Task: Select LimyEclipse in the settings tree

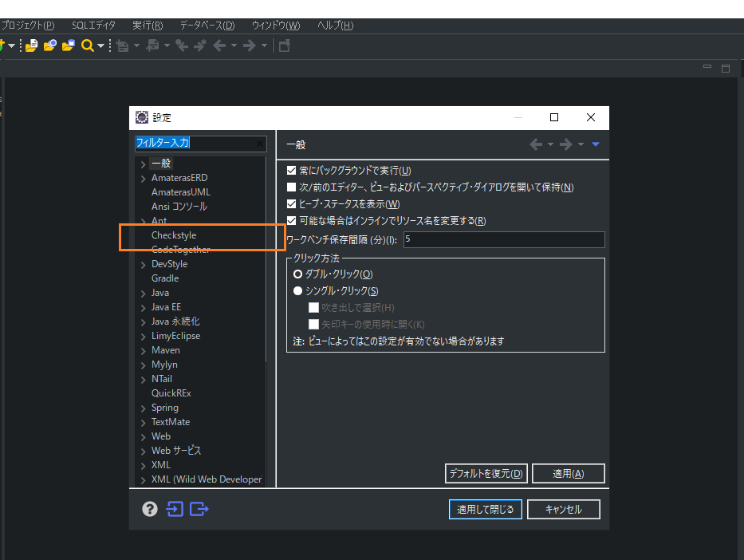Action: tap(175, 336)
